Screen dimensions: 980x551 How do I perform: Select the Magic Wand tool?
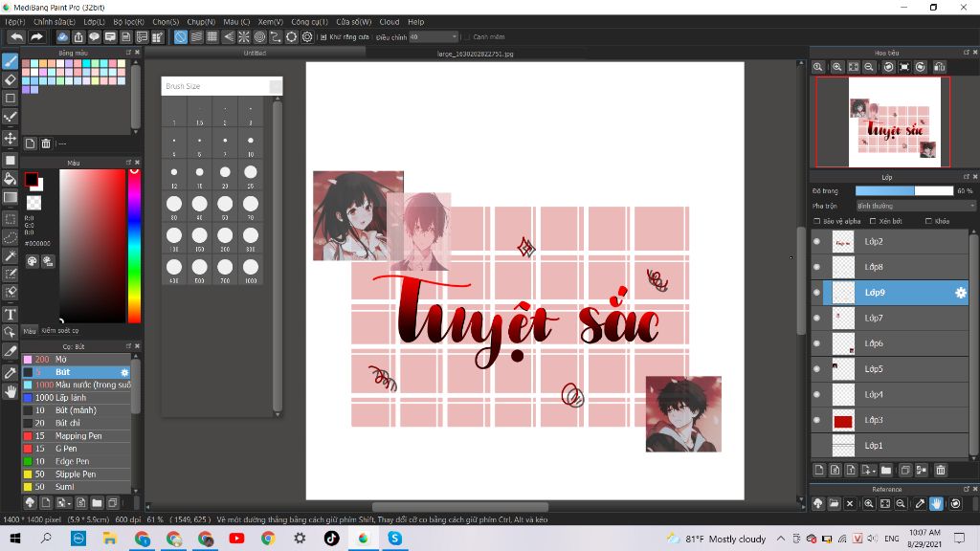click(x=10, y=255)
